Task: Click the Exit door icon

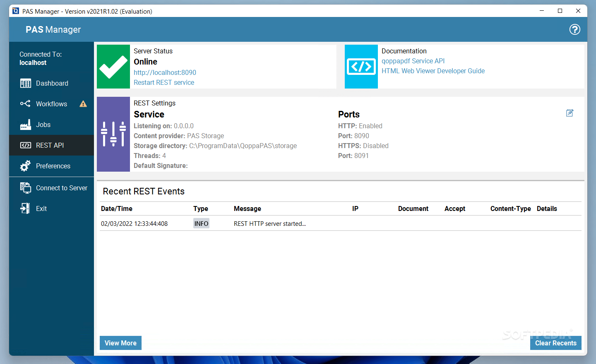Action: pos(25,208)
